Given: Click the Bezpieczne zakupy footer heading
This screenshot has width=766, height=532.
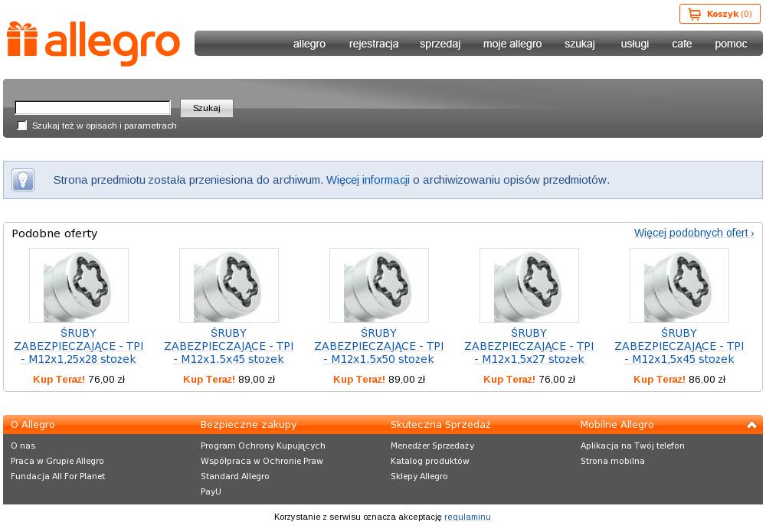Looking at the screenshot, I should pyautogui.click(x=249, y=425).
